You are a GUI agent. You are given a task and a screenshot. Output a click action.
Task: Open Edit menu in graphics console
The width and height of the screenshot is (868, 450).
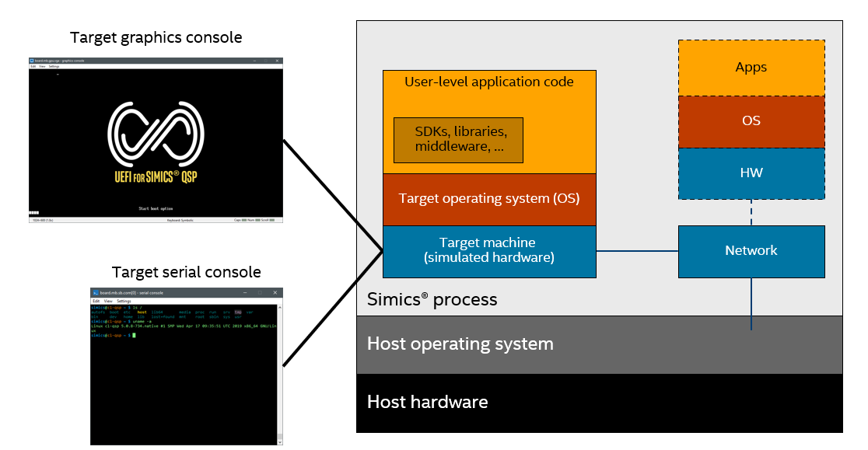click(x=33, y=66)
